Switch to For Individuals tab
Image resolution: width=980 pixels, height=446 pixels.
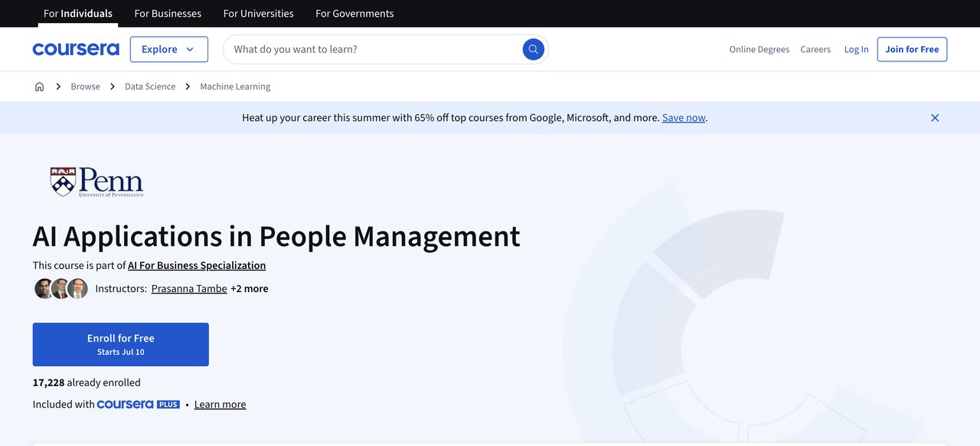point(78,14)
